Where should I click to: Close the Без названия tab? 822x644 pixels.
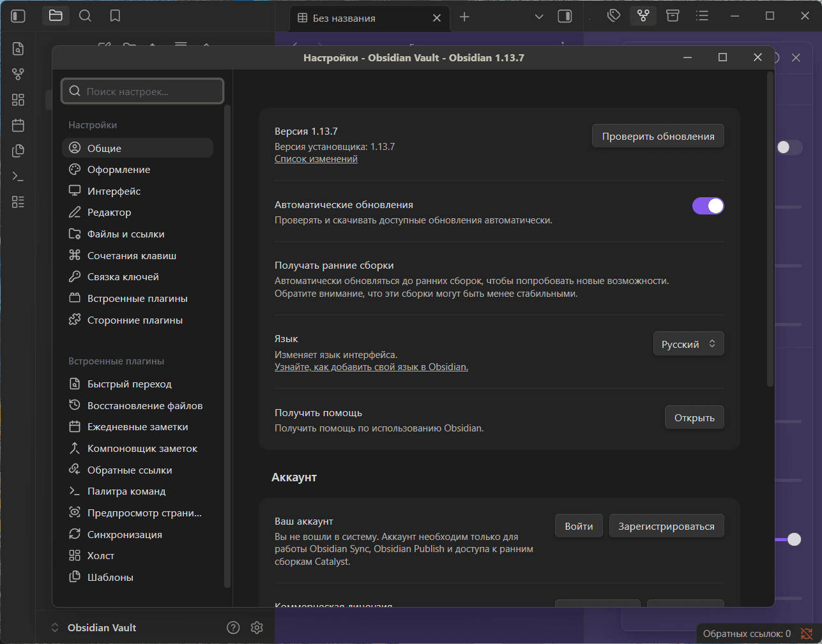(437, 18)
